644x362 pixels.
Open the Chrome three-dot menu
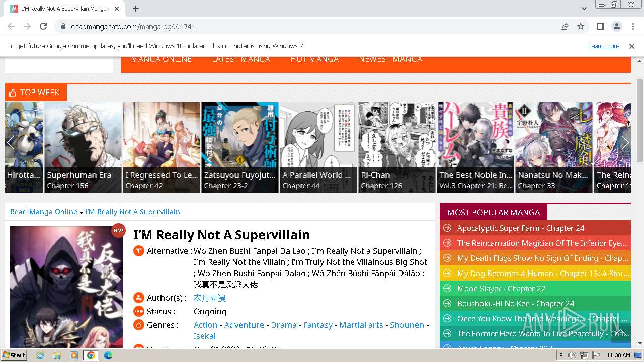(632, 26)
